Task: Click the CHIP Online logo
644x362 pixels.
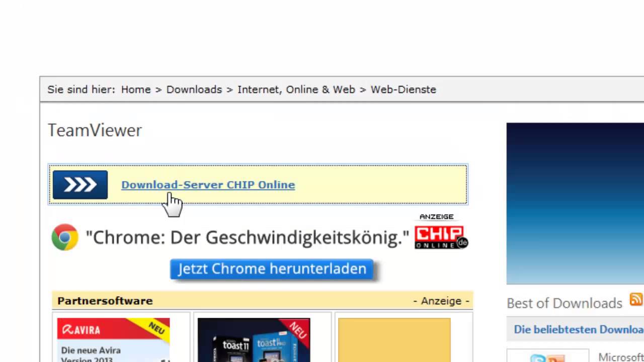Action: tap(441, 237)
